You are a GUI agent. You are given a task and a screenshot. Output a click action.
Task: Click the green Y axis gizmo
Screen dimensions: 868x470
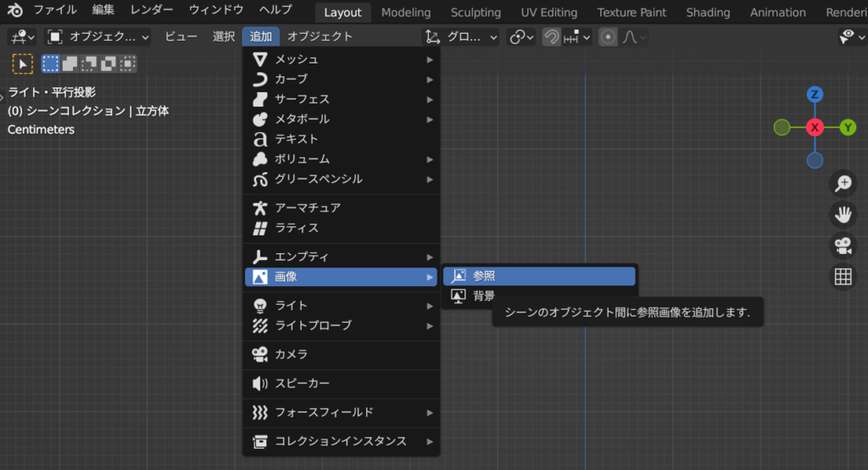pos(848,127)
